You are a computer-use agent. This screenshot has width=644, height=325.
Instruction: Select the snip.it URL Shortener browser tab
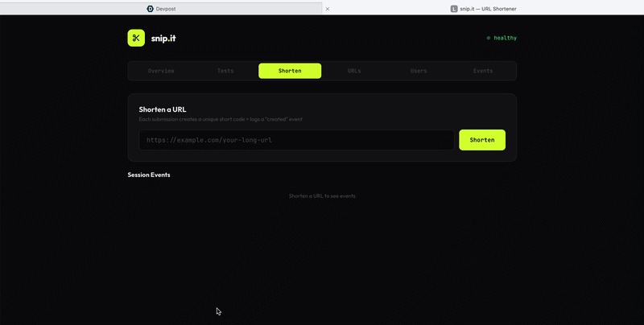(484, 9)
